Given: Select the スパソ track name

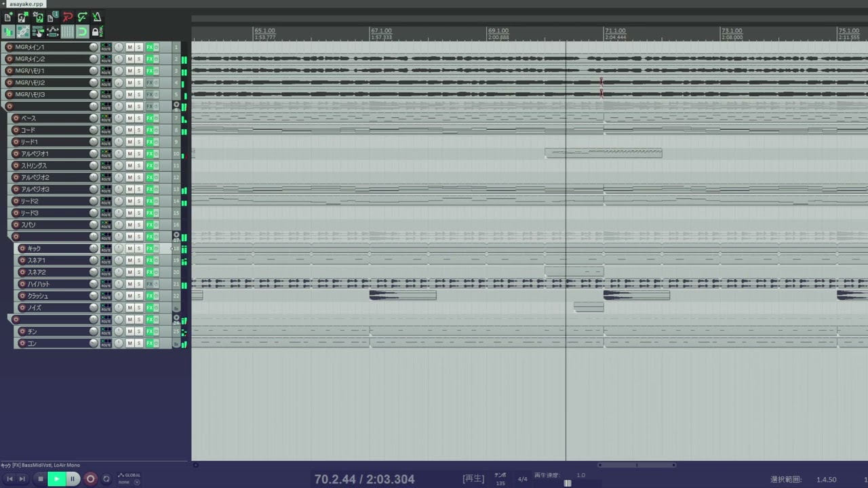Looking at the screenshot, I should click(28, 225).
